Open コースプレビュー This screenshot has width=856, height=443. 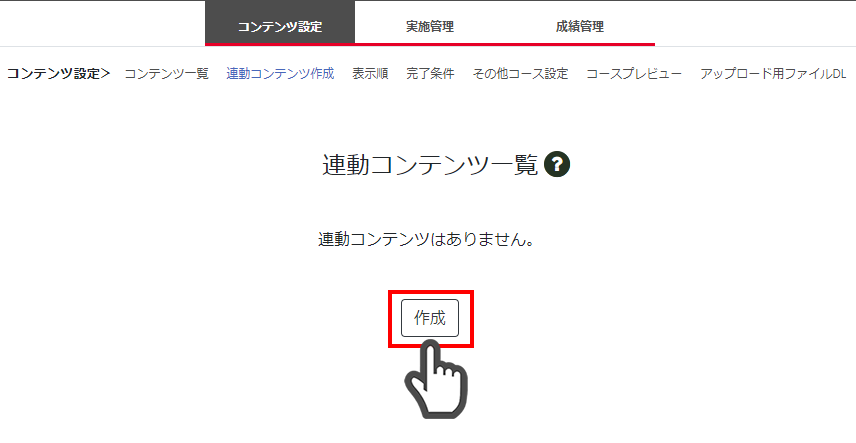(634, 74)
